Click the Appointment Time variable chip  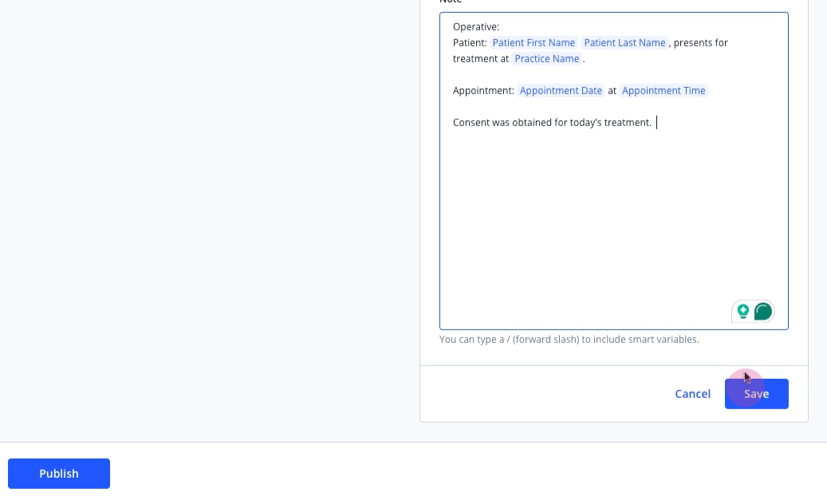tap(664, 91)
